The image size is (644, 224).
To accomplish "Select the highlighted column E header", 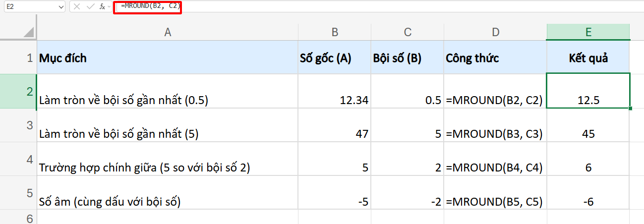I will [588, 32].
